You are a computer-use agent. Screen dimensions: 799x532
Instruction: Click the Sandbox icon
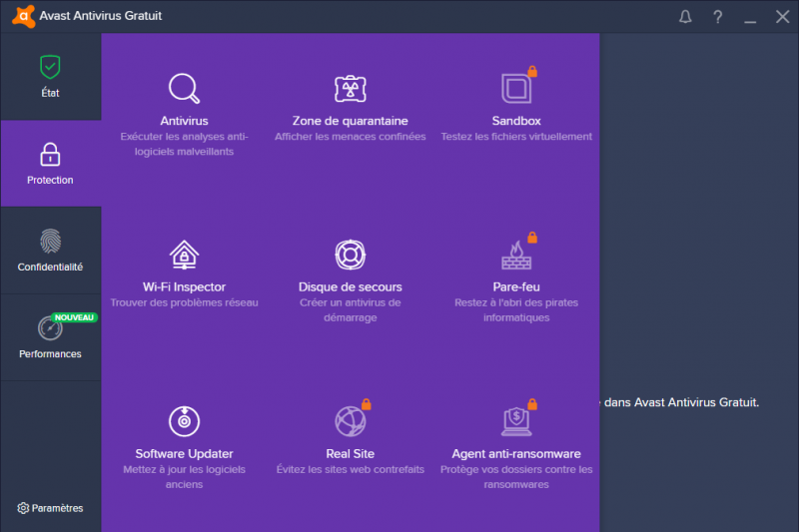pos(516,89)
